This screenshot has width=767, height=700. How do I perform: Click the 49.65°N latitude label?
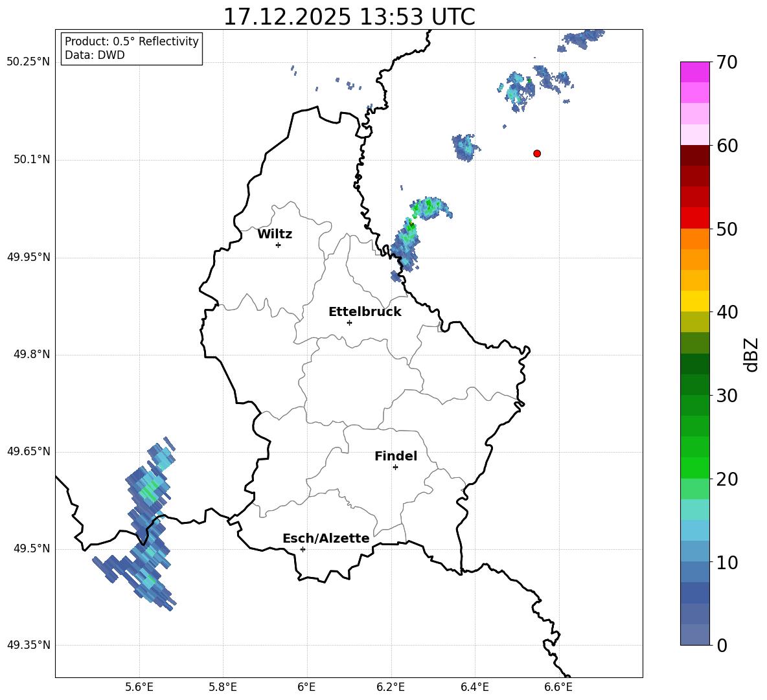click(29, 451)
